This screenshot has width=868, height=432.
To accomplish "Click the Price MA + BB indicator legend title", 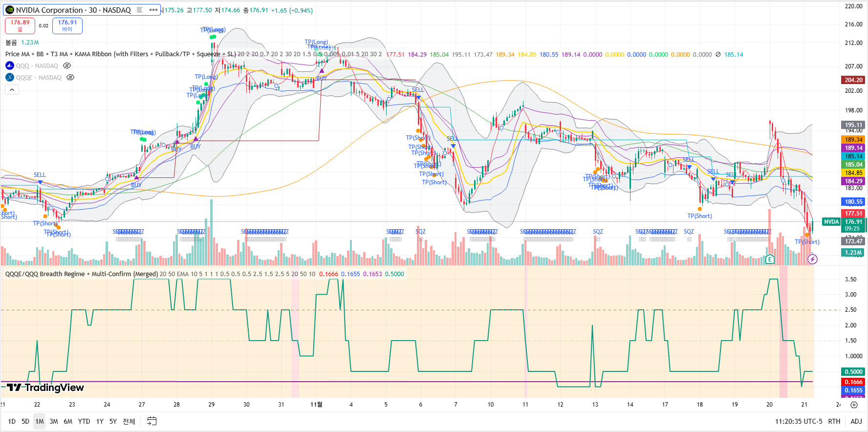I will (121, 54).
